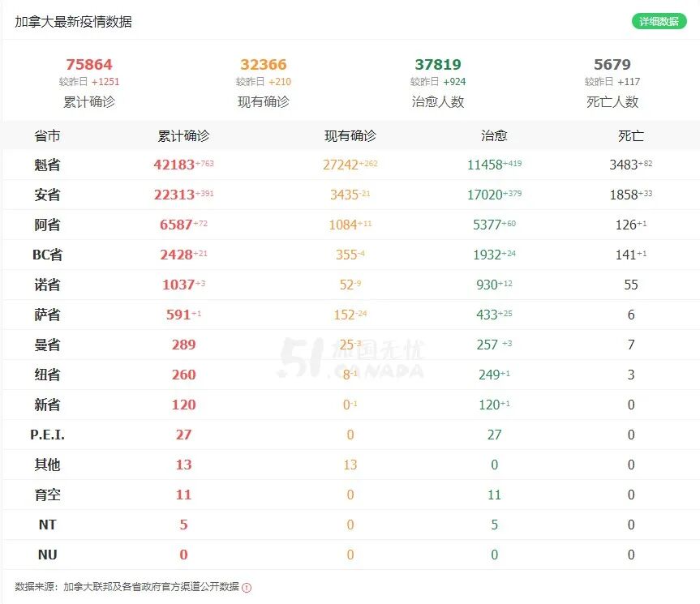Select the 治愈人数 total 37819

point(438,65)
